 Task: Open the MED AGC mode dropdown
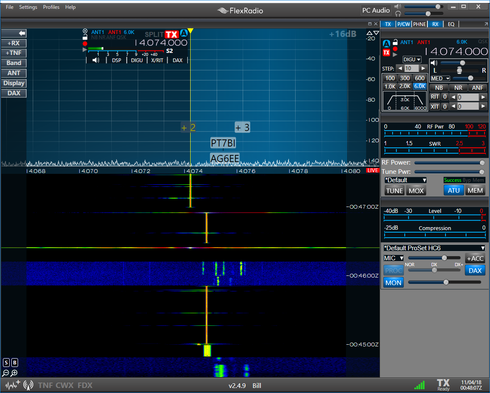(x=440, y=78)
